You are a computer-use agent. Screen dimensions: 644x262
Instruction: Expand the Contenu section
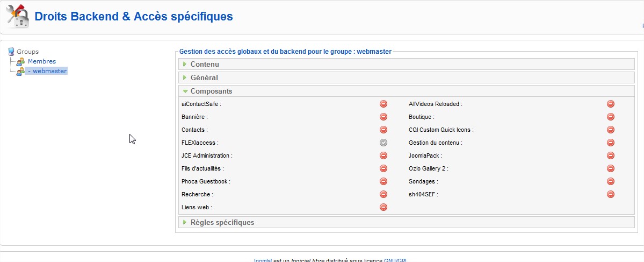point(205,65)
